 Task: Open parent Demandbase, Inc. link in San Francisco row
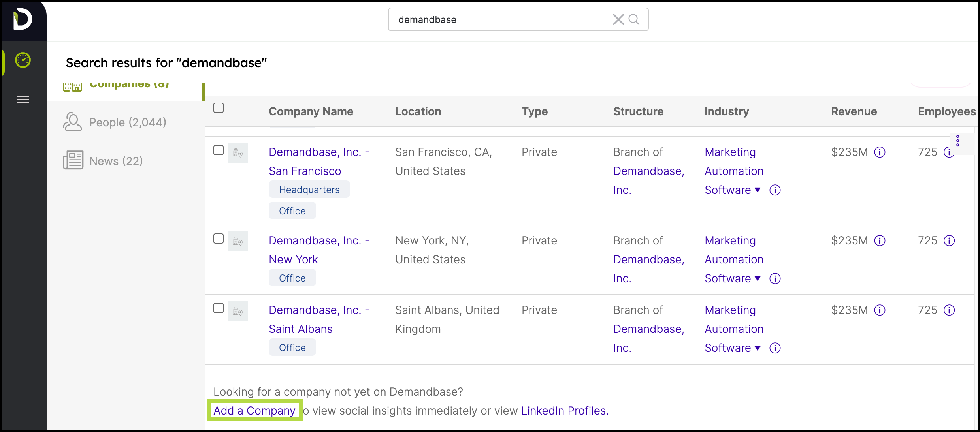[649, 180]
